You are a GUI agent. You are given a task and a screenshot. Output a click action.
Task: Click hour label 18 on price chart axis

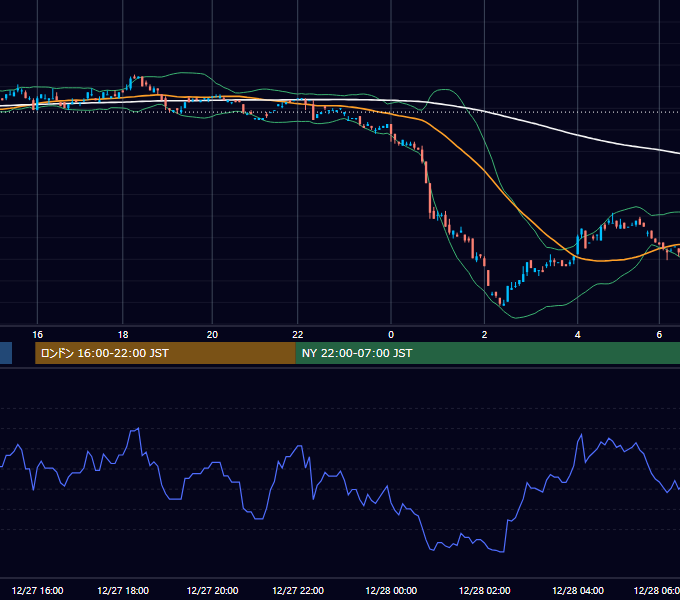[123, 335]
